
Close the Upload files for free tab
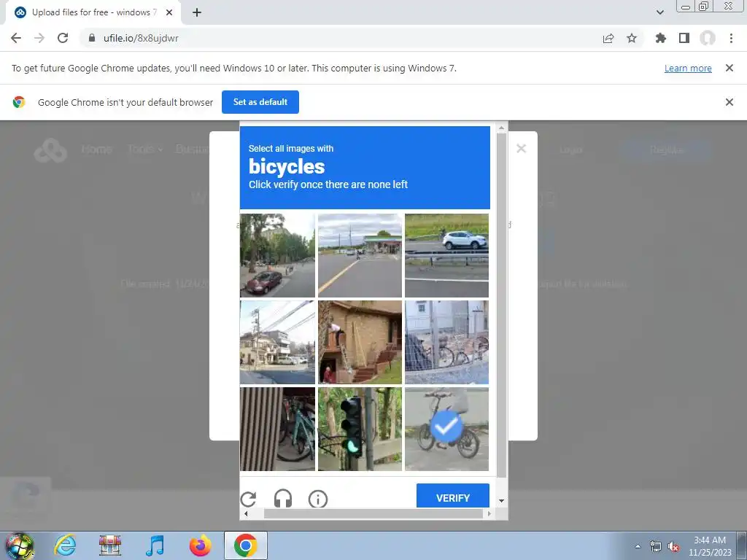coord(169,13)
